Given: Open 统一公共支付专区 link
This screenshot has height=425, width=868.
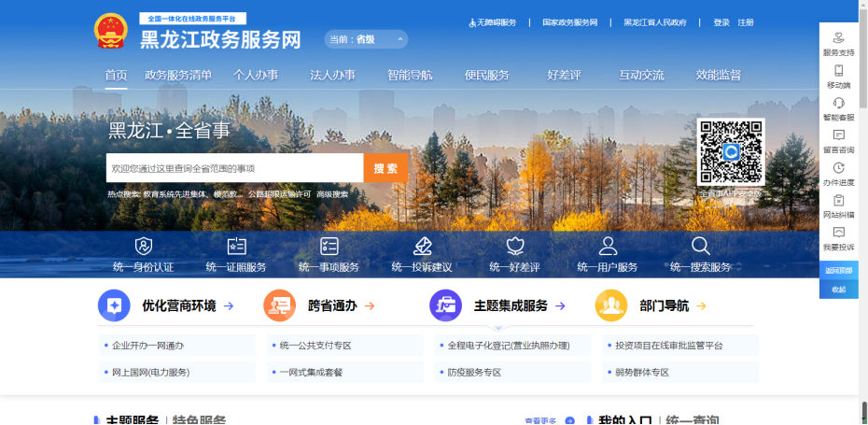Looking at the screenshot, I should [x=315, y=346].
